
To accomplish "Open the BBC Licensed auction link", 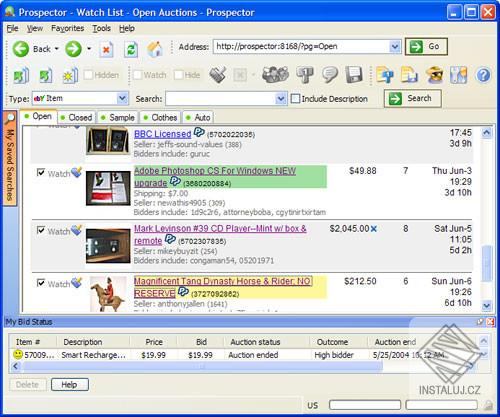I will tap(162, 134).
